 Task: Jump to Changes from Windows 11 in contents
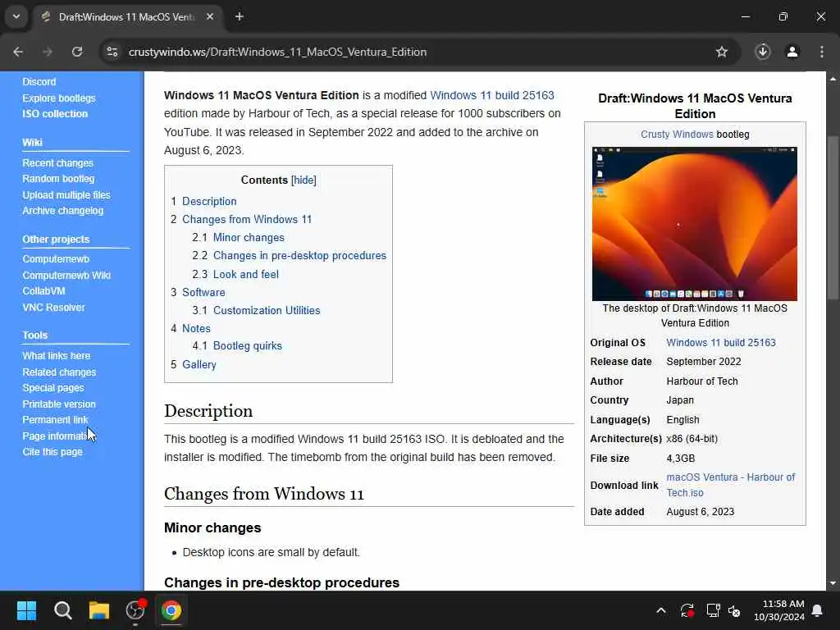pyautogui.click(x=246, y=219)
